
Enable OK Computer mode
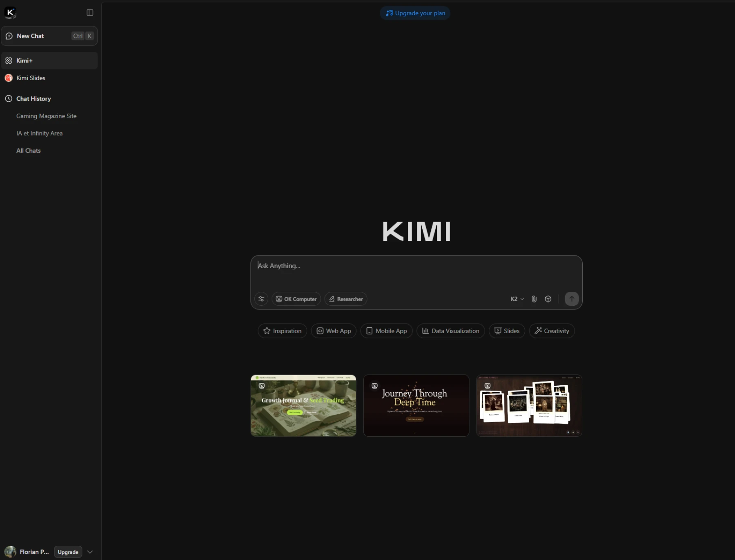tap(296, 299)
